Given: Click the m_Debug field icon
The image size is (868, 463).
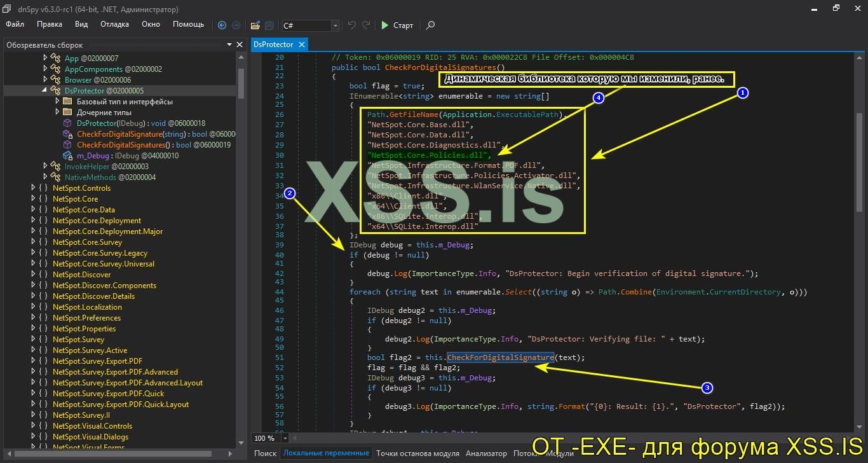Looking at the screenshot, I should (67, 156).
